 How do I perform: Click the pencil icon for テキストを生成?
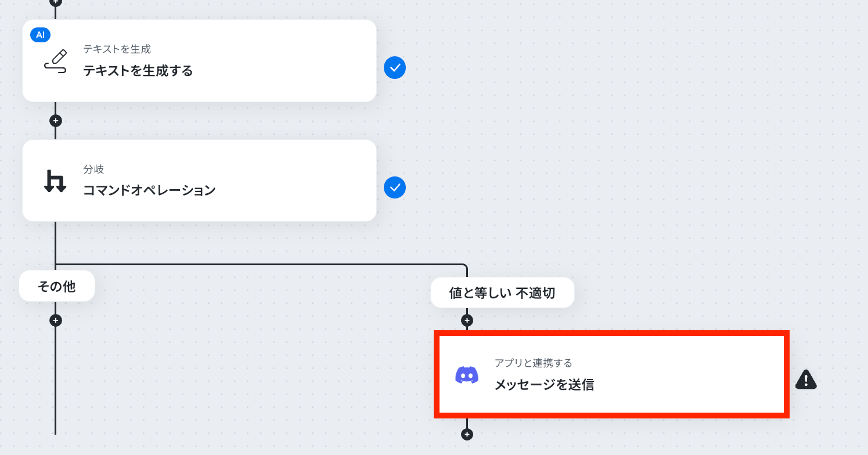tap(56, 61)
